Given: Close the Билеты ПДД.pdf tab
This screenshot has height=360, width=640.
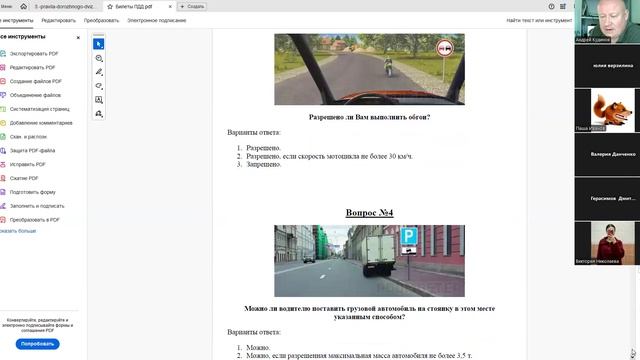Looking at the screenshot, I should 170,7.
